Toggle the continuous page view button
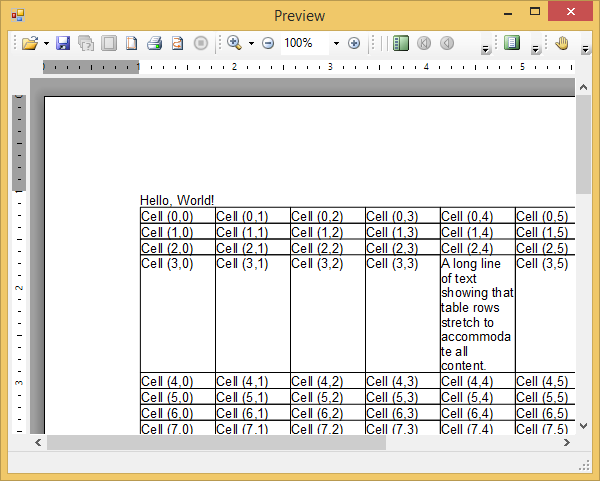 coord(512,43)
